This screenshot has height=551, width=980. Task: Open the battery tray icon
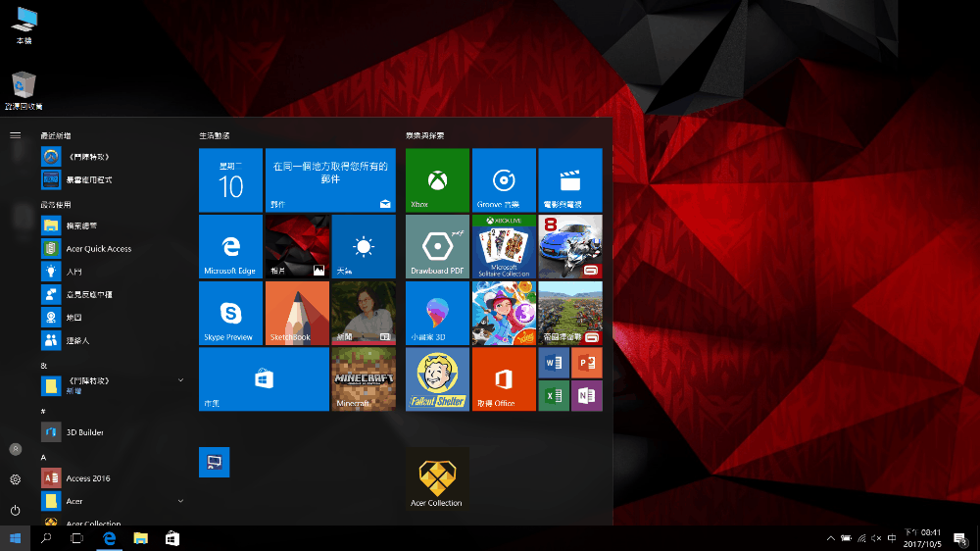tap(847, 538)
